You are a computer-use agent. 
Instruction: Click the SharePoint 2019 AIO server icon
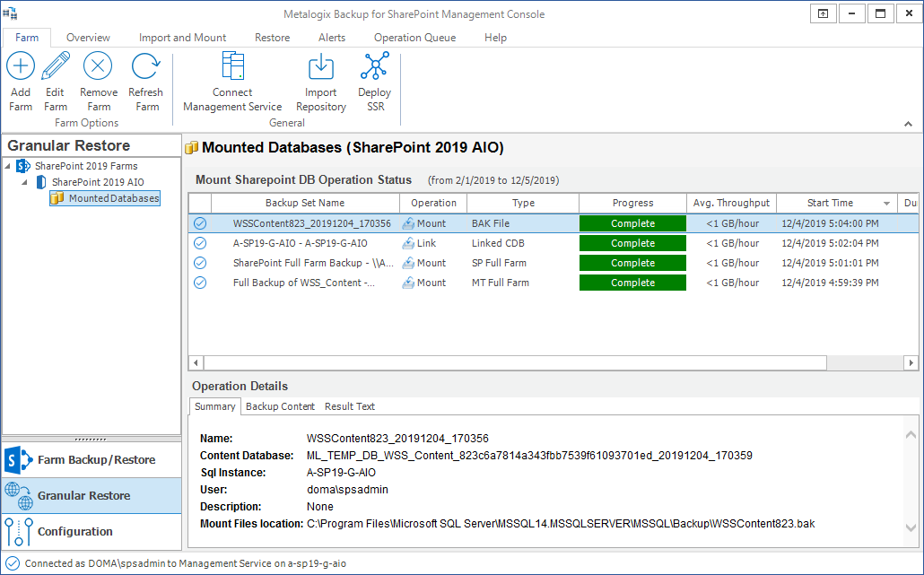(x=40, y=182)
